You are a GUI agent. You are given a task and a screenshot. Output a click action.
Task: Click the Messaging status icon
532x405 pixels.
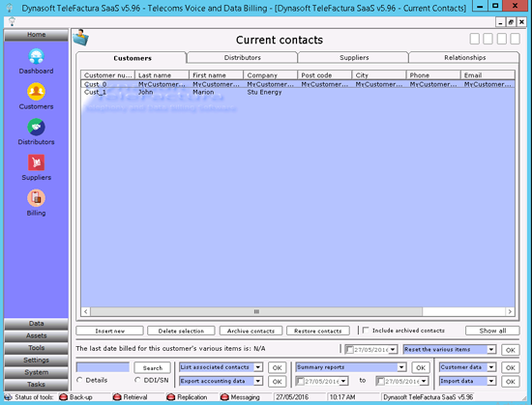[x=224, y=397]
